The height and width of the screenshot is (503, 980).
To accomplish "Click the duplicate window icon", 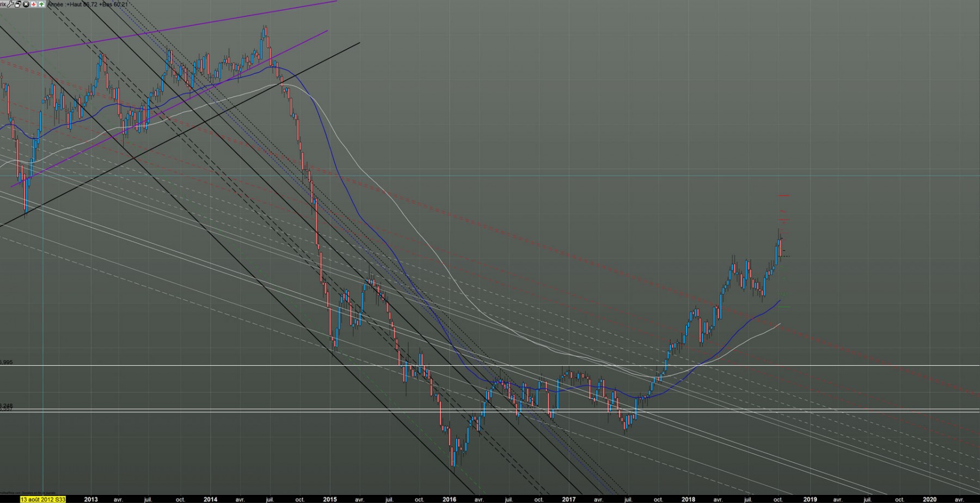I will pos(18,4).
